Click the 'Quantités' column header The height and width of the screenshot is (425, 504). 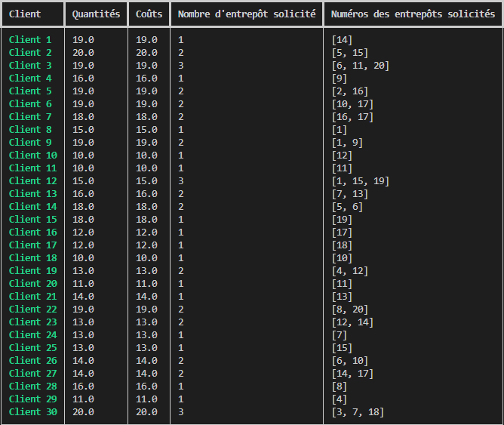pyautogui.click(x=96, y=14)
